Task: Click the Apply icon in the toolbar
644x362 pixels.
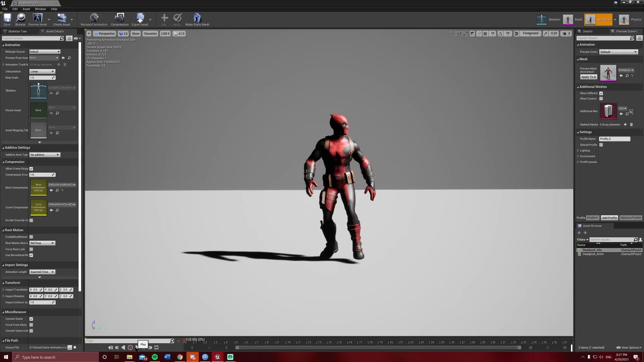Action: coord(177,19)
